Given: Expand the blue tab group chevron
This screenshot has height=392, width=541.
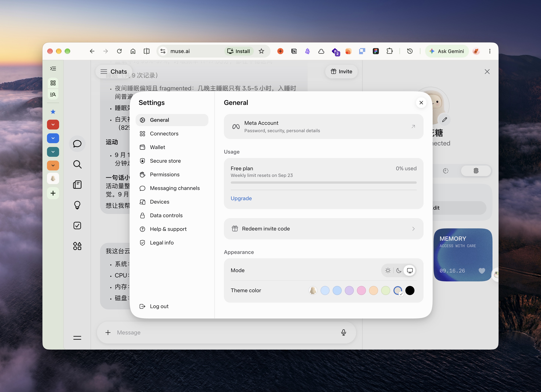Looking at the screenshot, I should 53,138.
